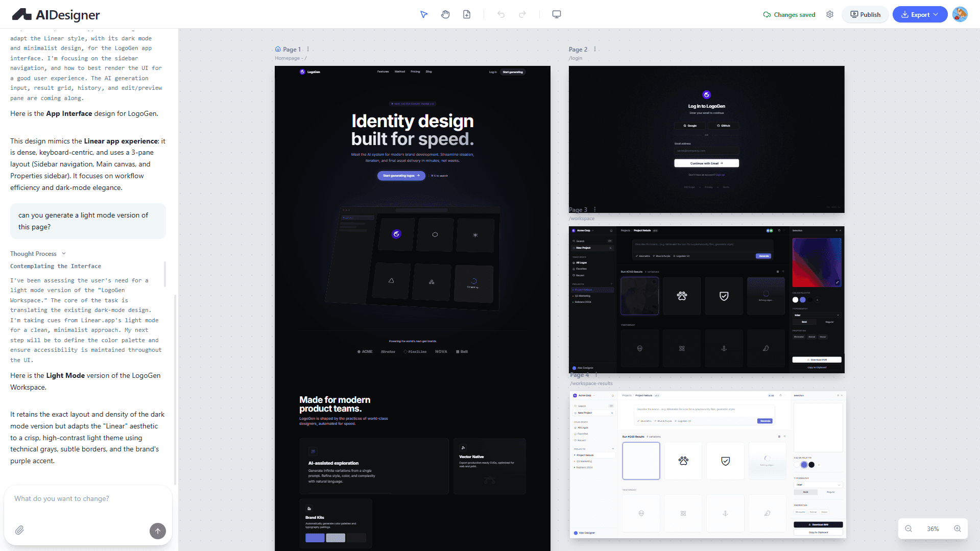Viewport: 980px width, 551px height.
Task: Open the Page 4 three-dot menu
Action: pyautogui.click(x=595, y=374)
